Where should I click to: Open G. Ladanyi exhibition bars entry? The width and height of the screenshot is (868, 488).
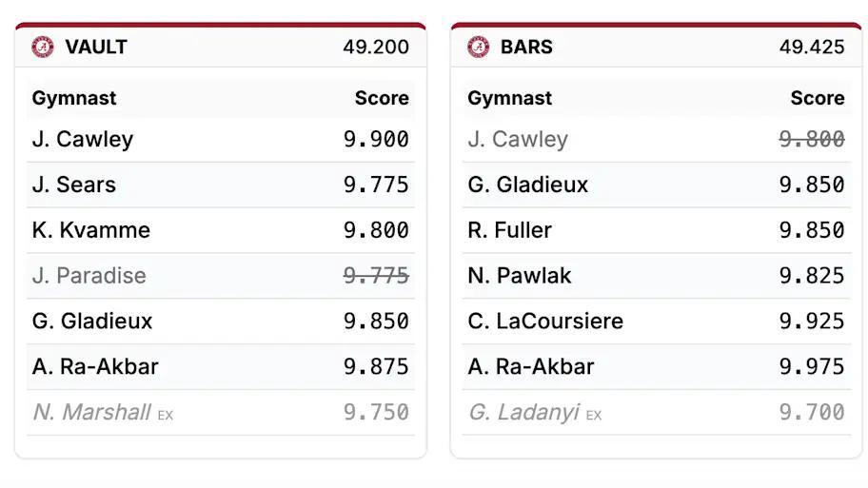click(523, 412)
